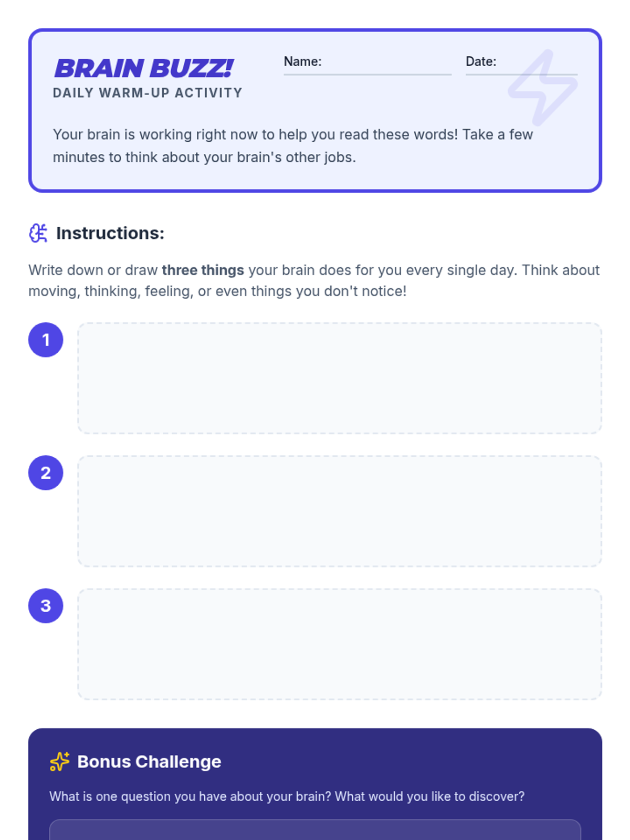
Task: Click the Daily Warm-Up Activity subtitle
Action: 148,93
